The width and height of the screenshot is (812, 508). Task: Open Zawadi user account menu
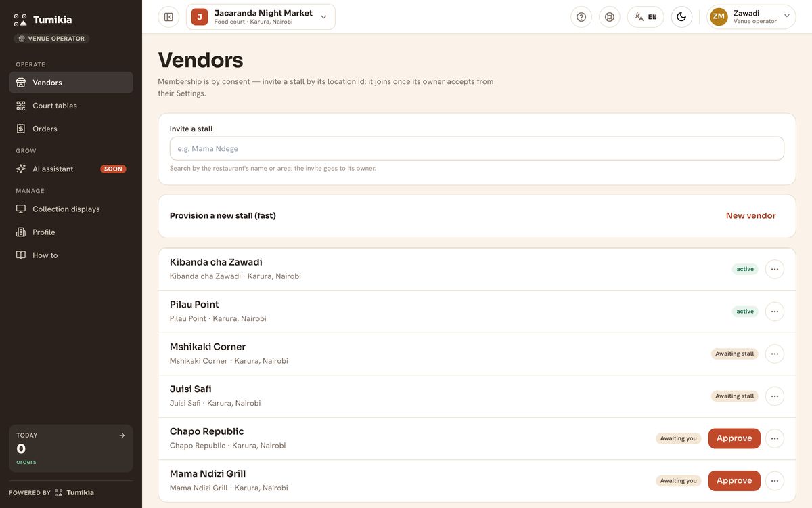(x=751, y=17)
